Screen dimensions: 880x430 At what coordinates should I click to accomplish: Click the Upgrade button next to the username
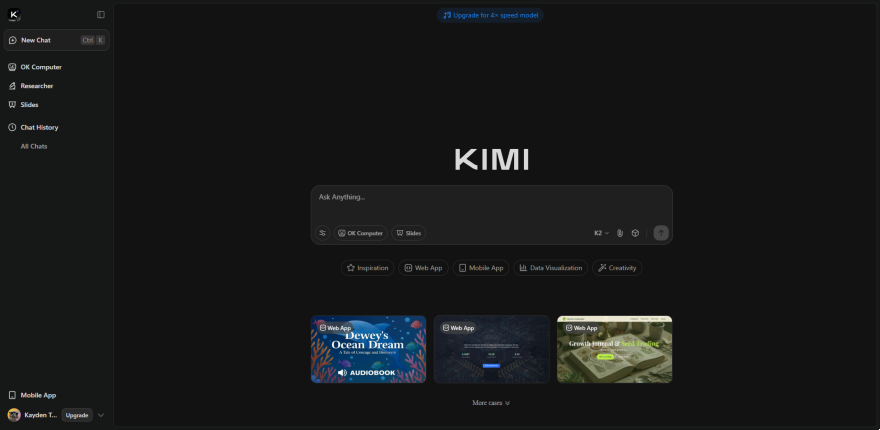pyautogui.click(x=77, y=415)
